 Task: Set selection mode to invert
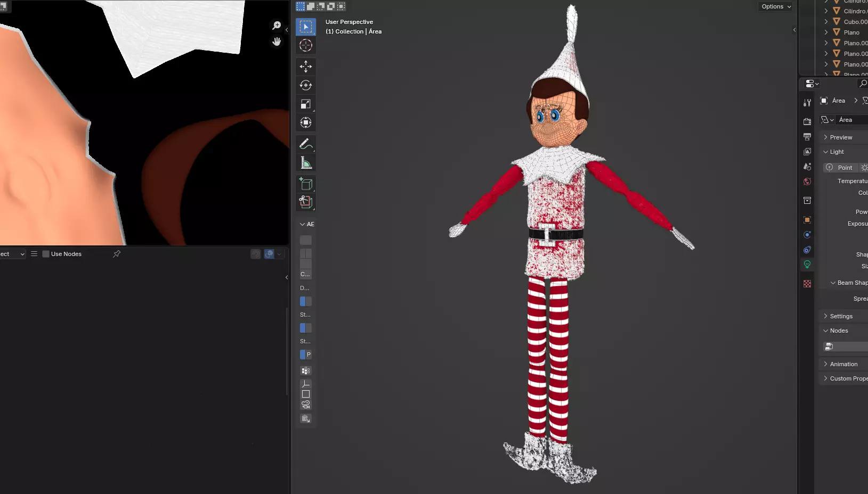pos(331,6)
